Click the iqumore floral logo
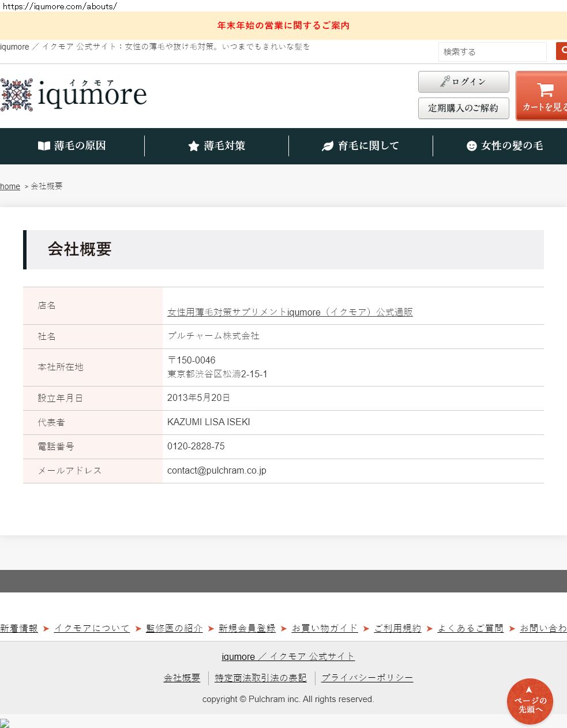Screen dimensions: 567x728 pos(17,95)
